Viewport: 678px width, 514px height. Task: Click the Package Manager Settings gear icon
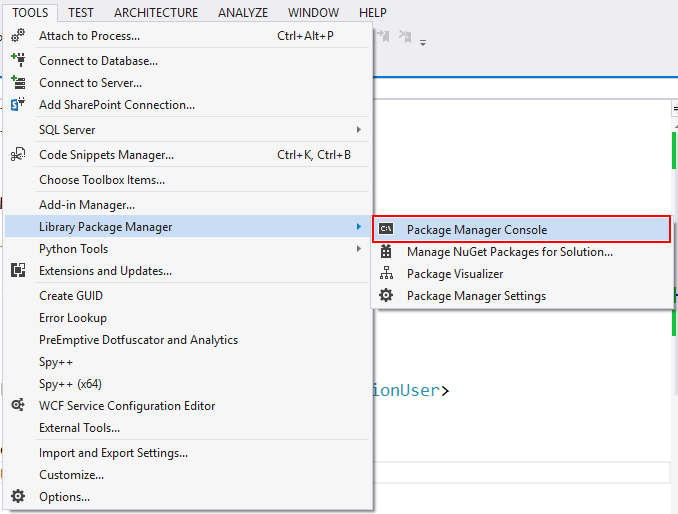pyautogui.click(x=386, y=296)
